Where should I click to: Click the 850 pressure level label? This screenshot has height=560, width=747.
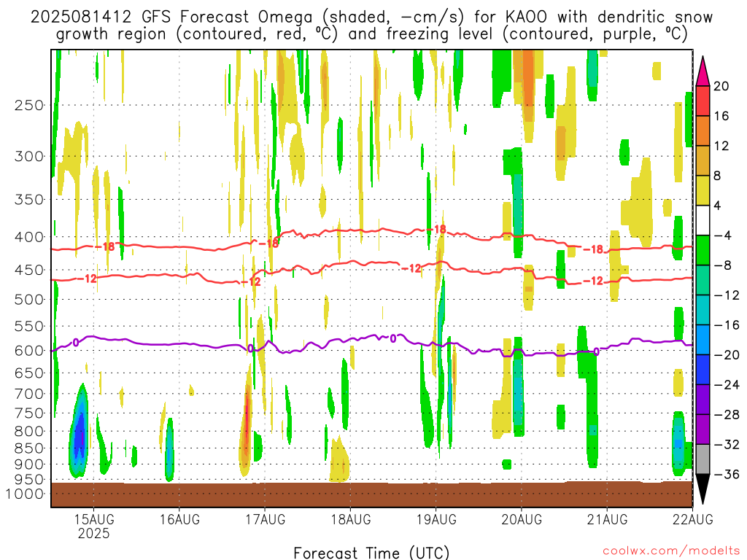tap(29, 448)
